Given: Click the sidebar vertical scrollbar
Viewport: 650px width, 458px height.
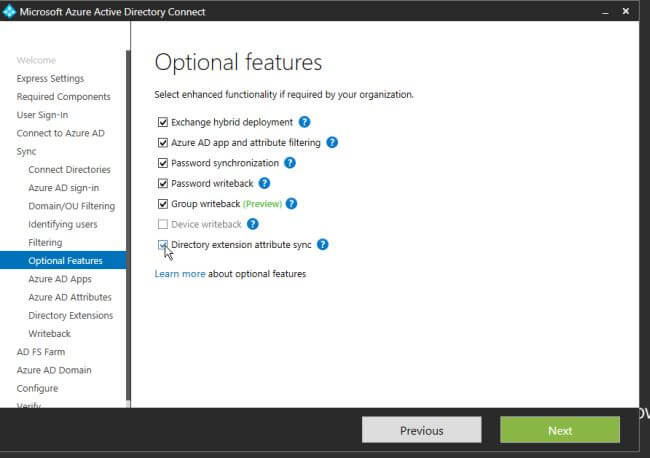Looking at the screenshot, I should click(128, 226).
